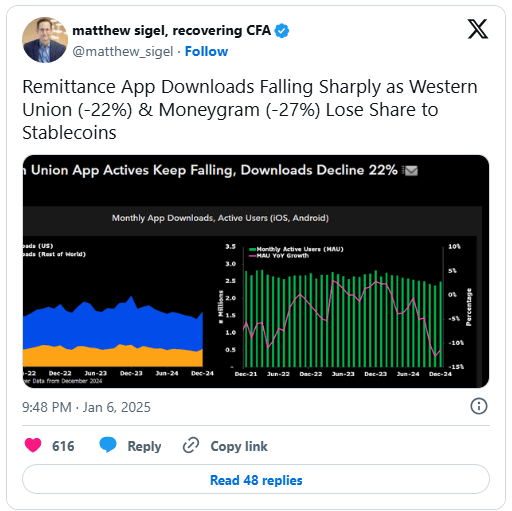Like the tweet with heart icon
Viewport: 512px width, 511px height.
(33, 445)
